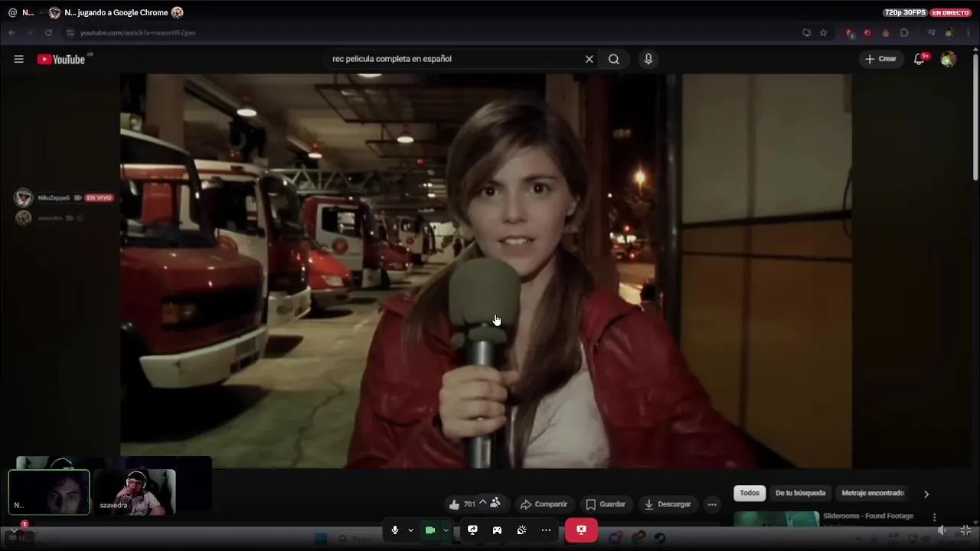Image resolution: width=980 pixels, height=551 pixels.
Task: Click the 720p 30FPS quality badge
Action: coord(905,12)
